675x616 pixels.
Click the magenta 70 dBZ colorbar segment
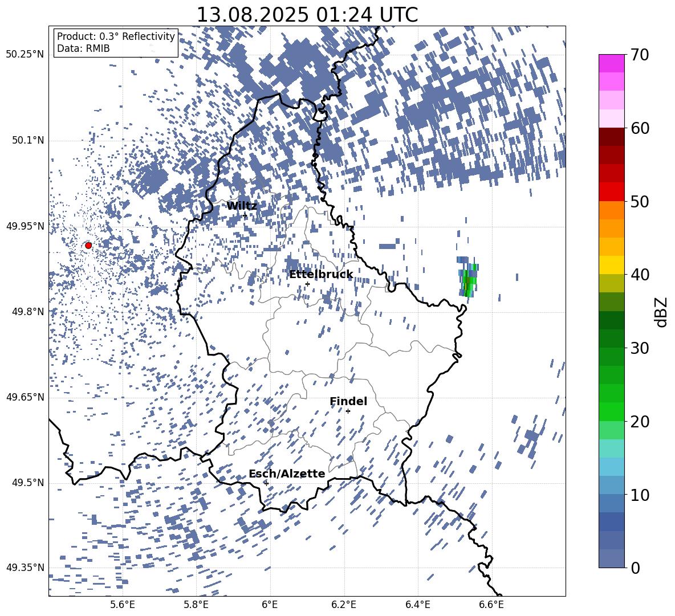pyautogui.click(x=611, y=63)
